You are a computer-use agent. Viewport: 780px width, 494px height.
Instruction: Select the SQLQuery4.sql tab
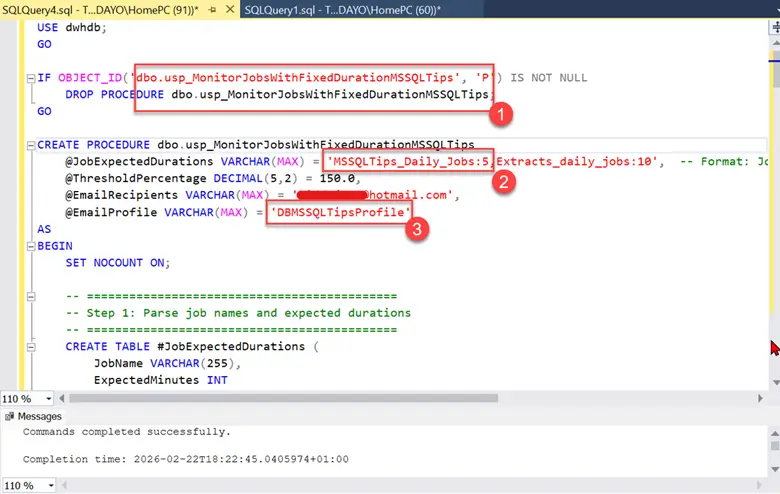(x=100, y=9)
